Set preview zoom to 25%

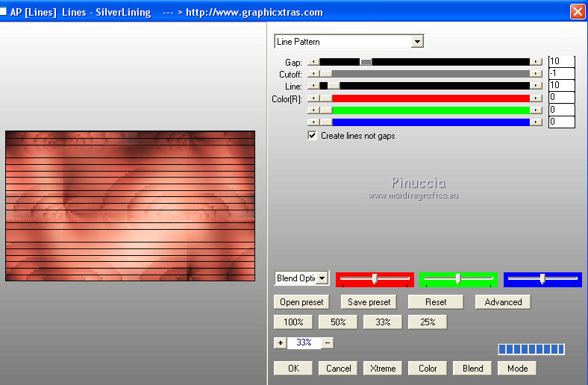tap(428, 322)
